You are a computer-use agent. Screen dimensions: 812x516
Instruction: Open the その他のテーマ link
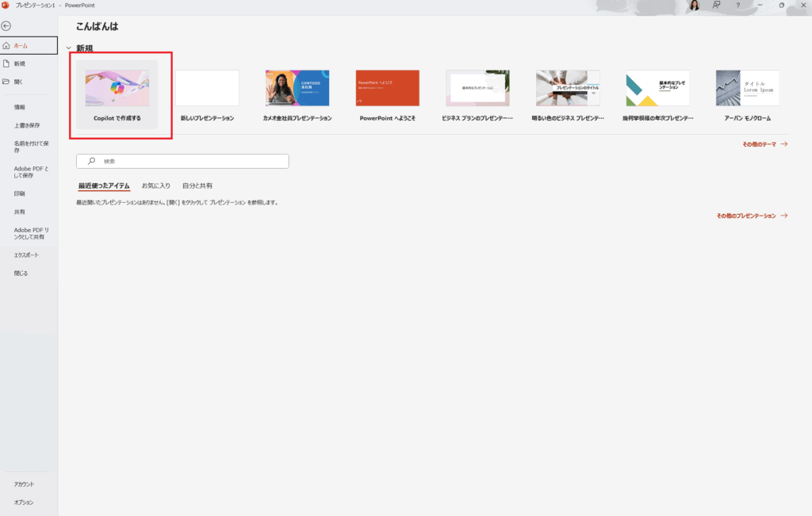pyautogui.click(x=764, y=144)
